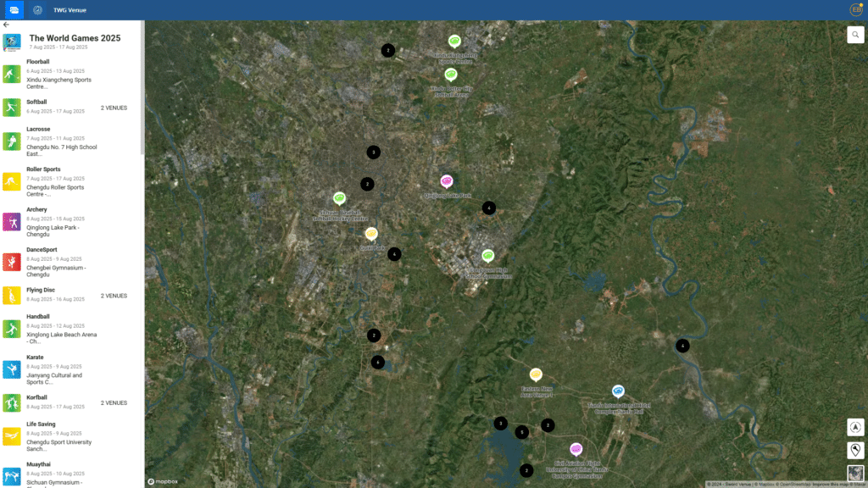868x488 pixels.
Task: Open the map search magnifier button
Action: (x=854, y=35)
